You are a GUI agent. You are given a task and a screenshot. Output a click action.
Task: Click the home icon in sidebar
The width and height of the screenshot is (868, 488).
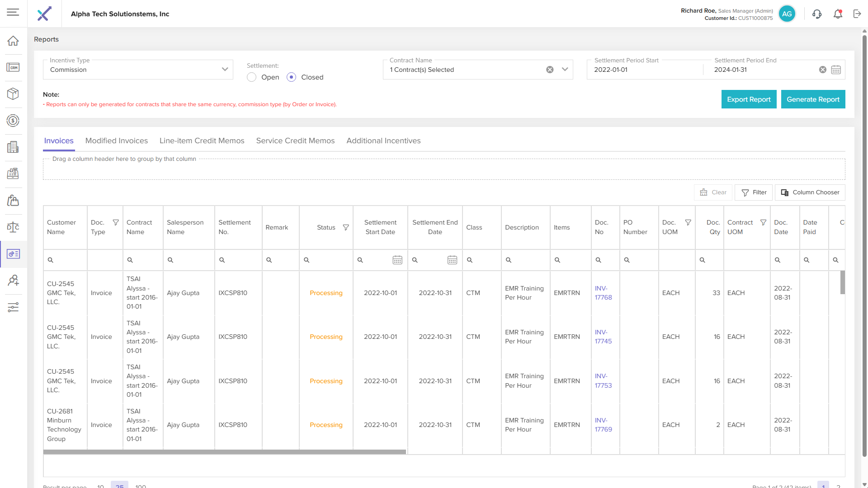pos(13,41)
